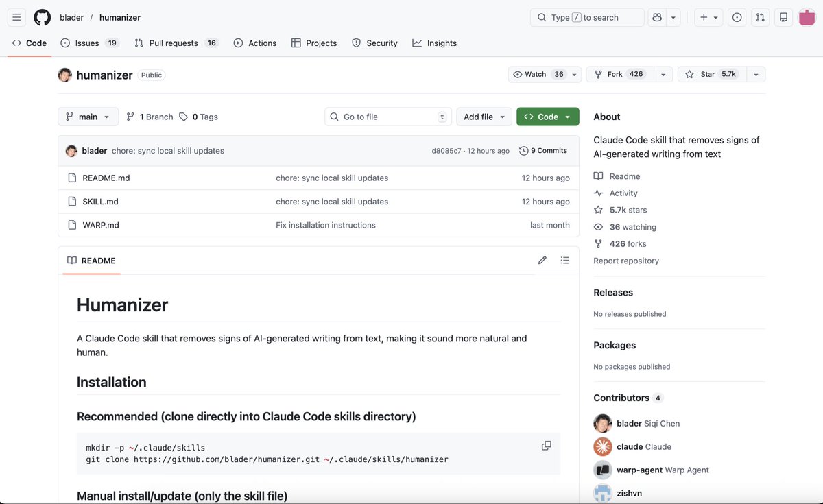Expand the Watch options dropdown arrow

[575, 74]
